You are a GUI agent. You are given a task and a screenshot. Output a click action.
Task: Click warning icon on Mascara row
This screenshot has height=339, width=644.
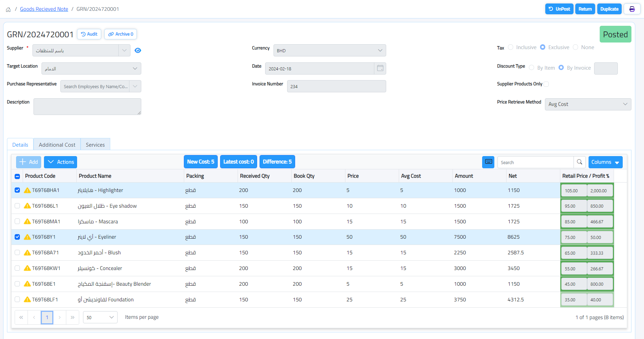tap(27, 222)
